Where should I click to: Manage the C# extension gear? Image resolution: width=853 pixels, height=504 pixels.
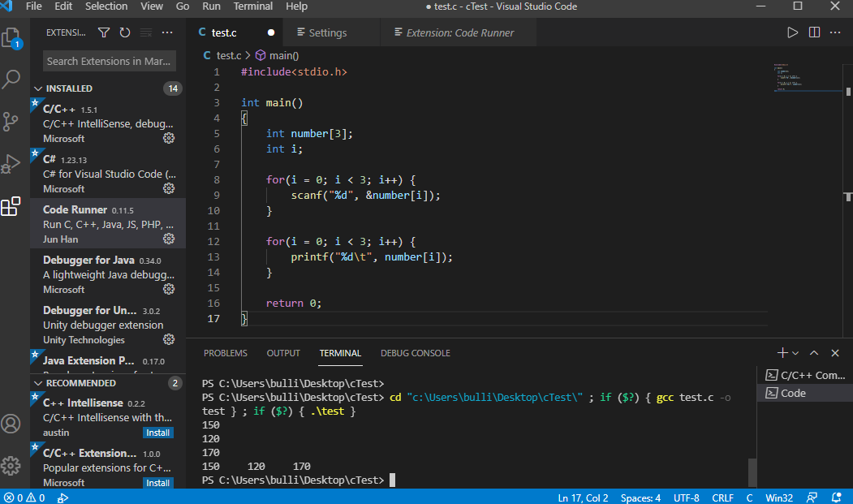pyautogui.click(x=169, y=188)
